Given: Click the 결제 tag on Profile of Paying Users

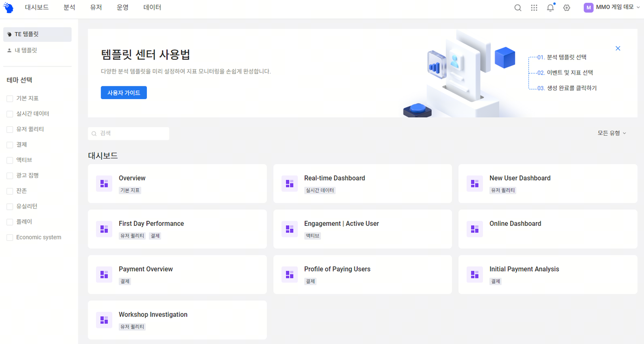Looking at the screenshot, I should 310,281.
